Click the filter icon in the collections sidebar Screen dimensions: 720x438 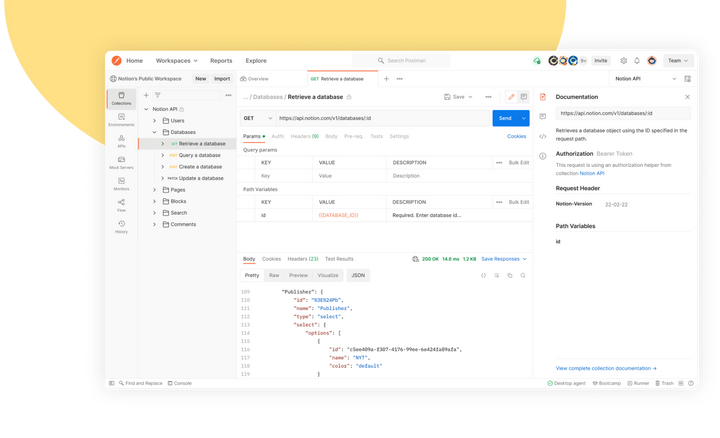click(158, 95)
